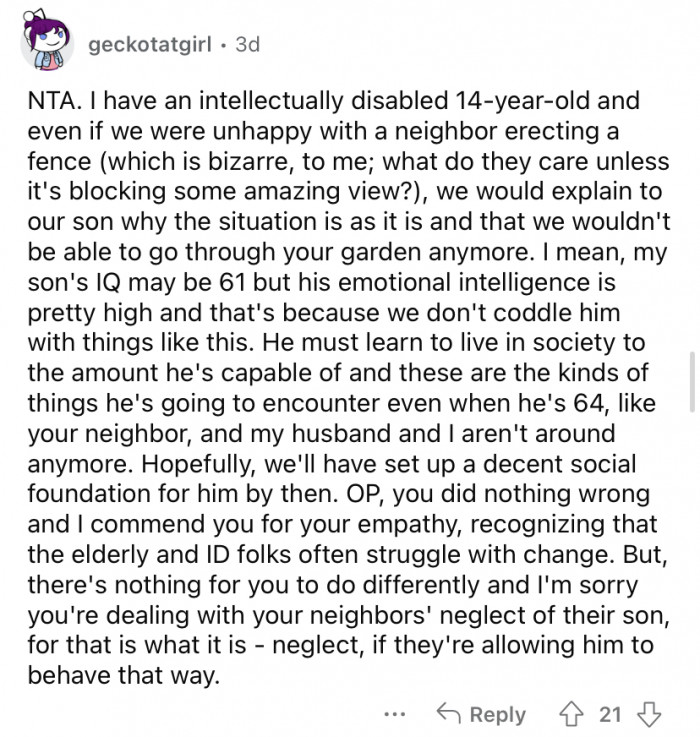
Task: Click the Reply speech-arrow icon
Action: (449, 714)
